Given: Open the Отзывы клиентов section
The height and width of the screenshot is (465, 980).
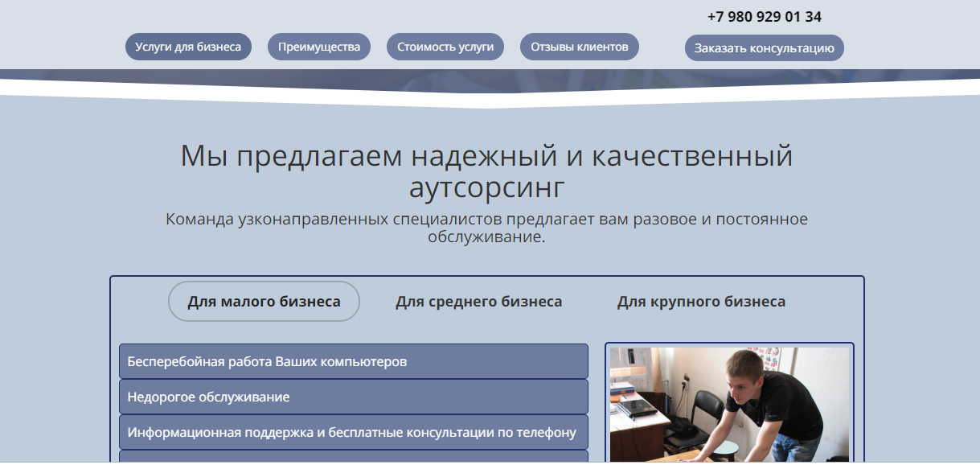Looking at the screenshot, I should pos(580,47).
